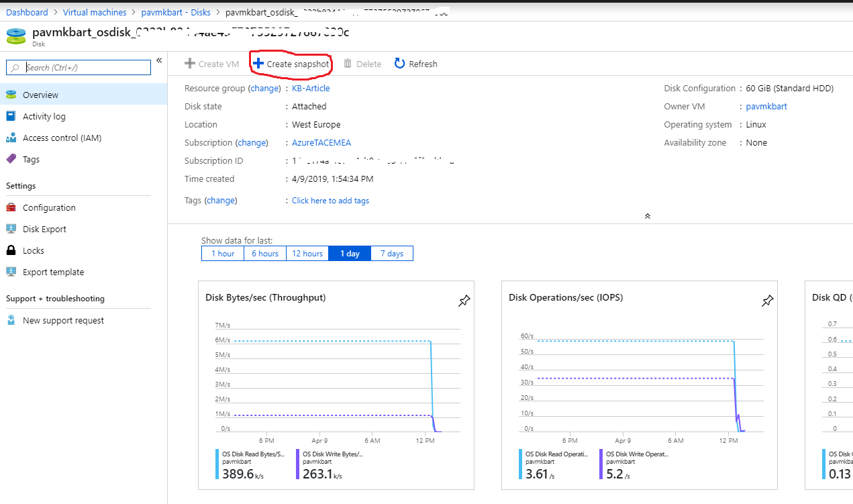Open Configuration under Settings
Image resolution: width=853 pixels, height=504 pixels.
[x=49, y=208]
